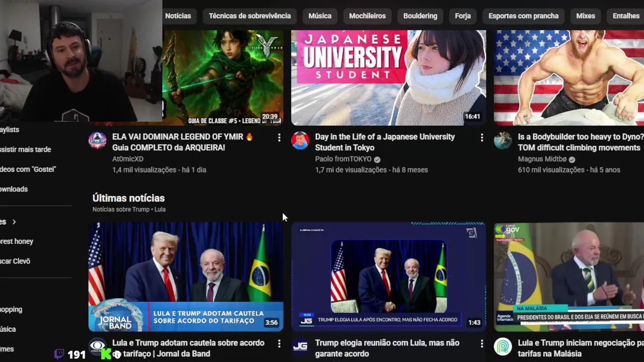Click the 610 mil visualizações · há 5 anos text
The image size is (644, 362).
(x=569, y=170)
